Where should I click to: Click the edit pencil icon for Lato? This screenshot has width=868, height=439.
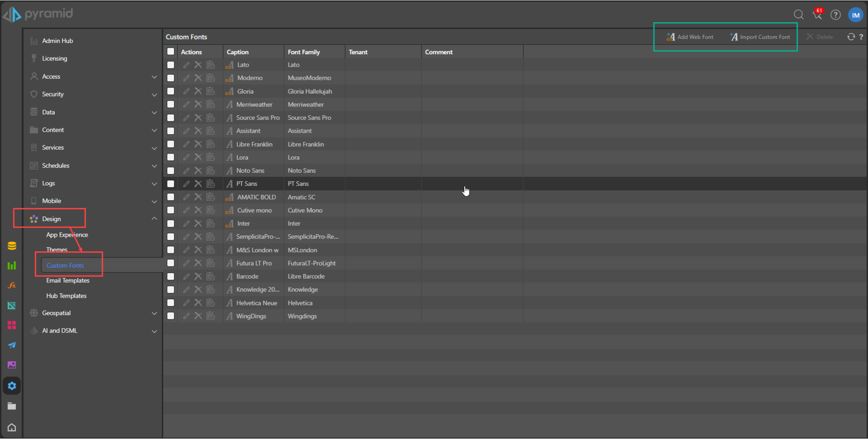(x=186, y=65)
